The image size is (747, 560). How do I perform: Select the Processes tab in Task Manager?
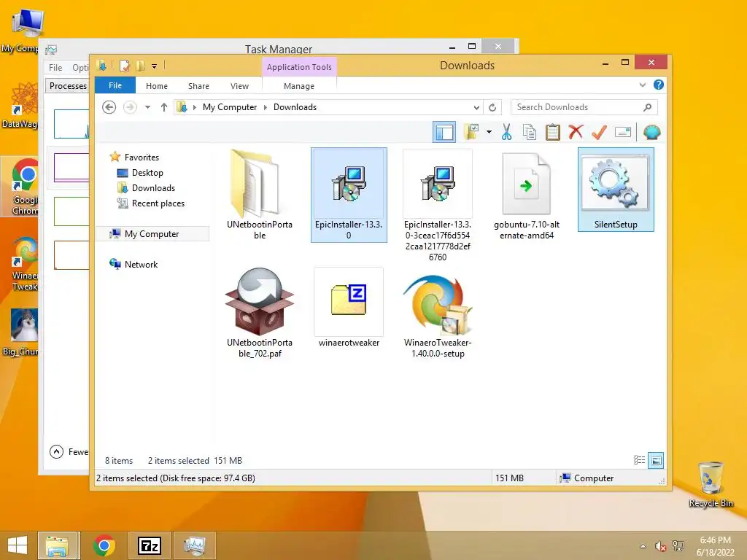pyautogui.click(x=68, y=86)
